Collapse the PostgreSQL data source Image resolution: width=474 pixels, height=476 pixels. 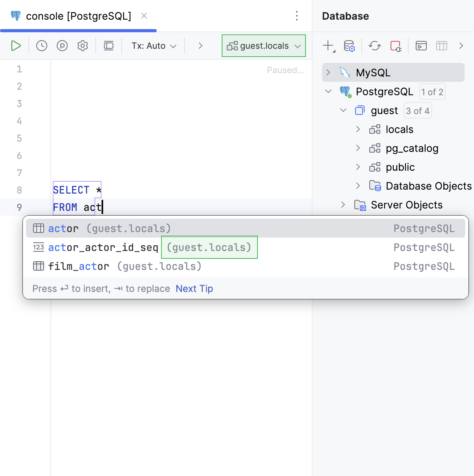328,91
